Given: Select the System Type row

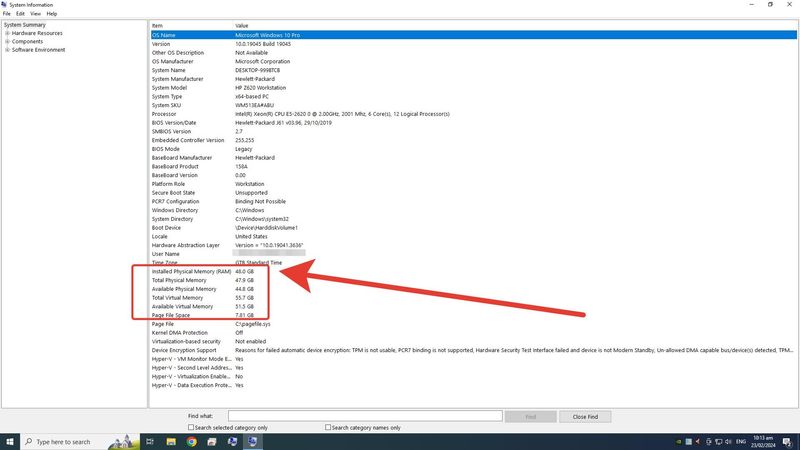Looking at the screenshot, I should [x=473, y=96].
